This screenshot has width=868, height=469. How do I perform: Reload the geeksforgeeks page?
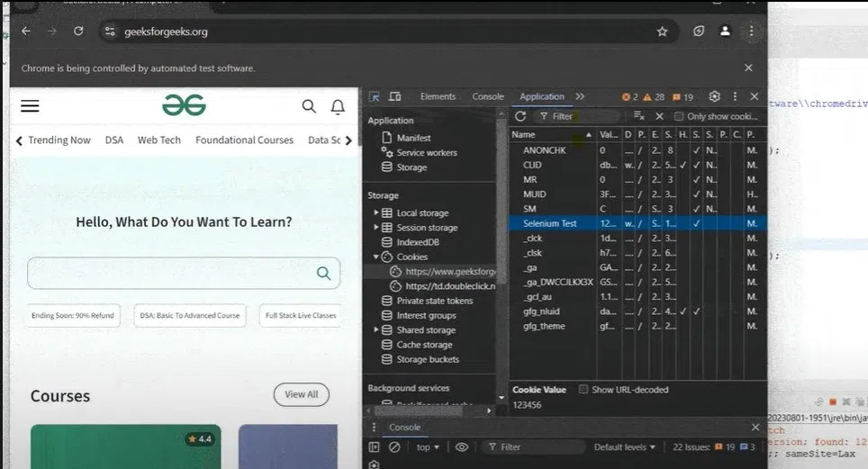(78, 32)
